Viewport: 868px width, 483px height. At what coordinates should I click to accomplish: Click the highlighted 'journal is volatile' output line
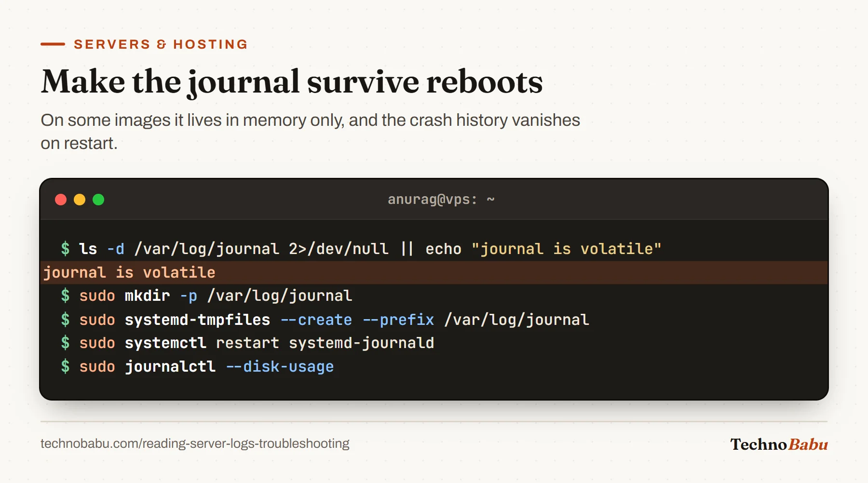434,272
